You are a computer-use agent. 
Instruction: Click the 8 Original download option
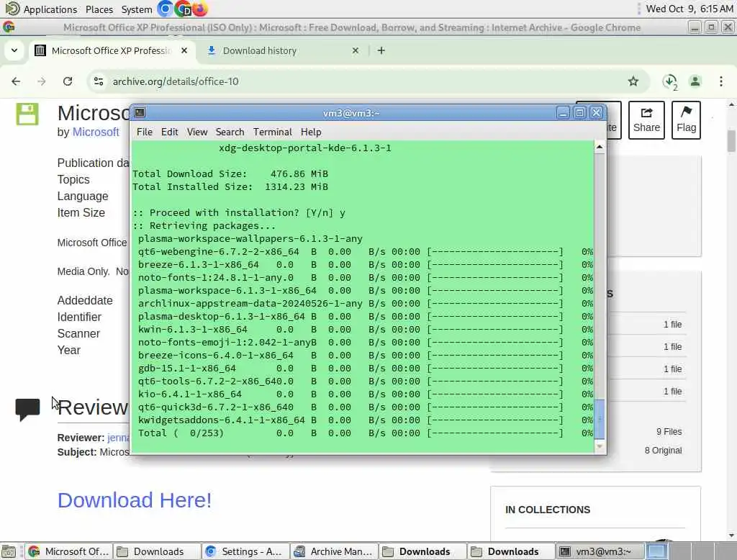click(663, 451)
